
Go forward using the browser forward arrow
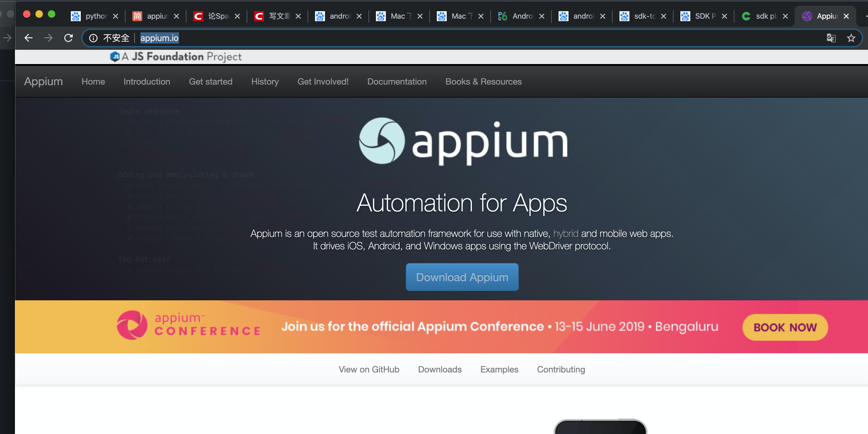click(x=48, y=38)
